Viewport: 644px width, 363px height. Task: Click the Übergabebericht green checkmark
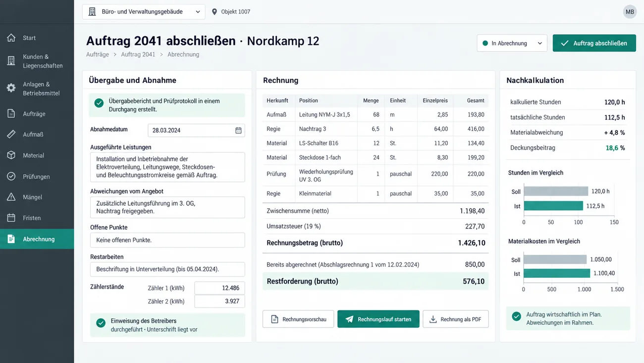tap(99, 103)
